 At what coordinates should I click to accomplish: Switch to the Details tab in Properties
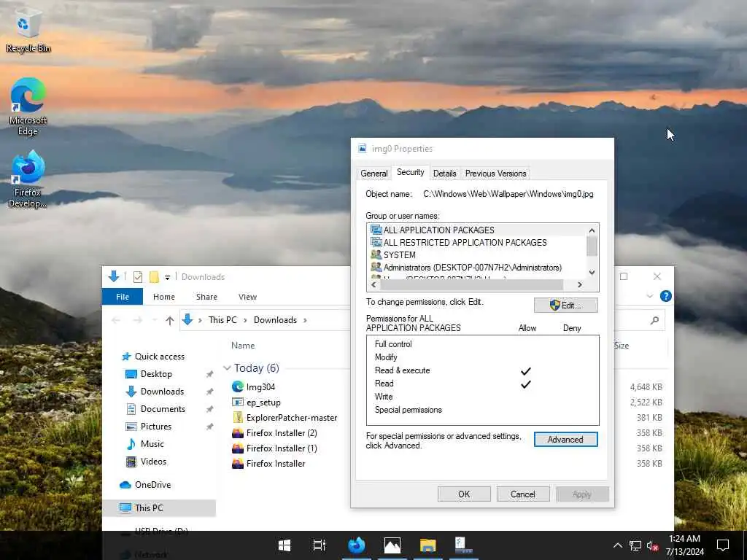(x=444, y=174)
